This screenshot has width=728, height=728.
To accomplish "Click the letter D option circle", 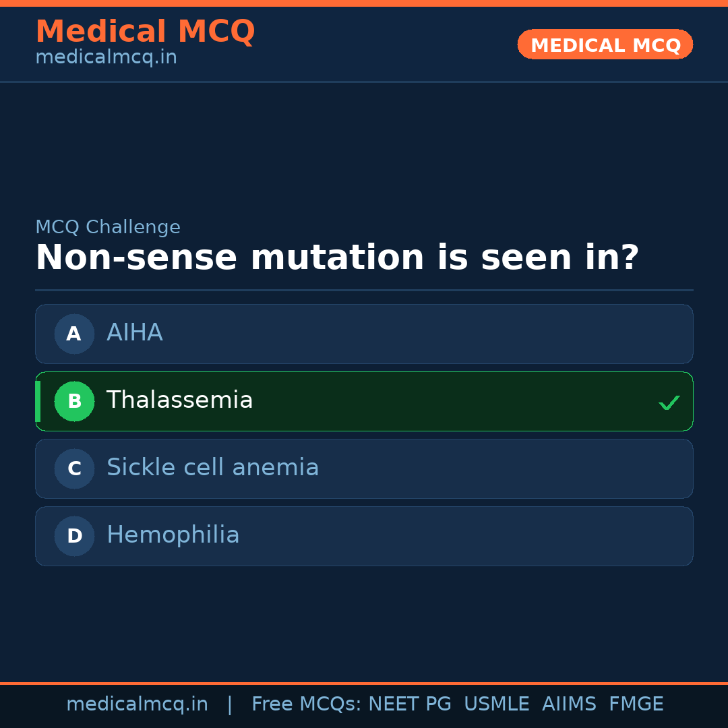I will pos(74,536).
